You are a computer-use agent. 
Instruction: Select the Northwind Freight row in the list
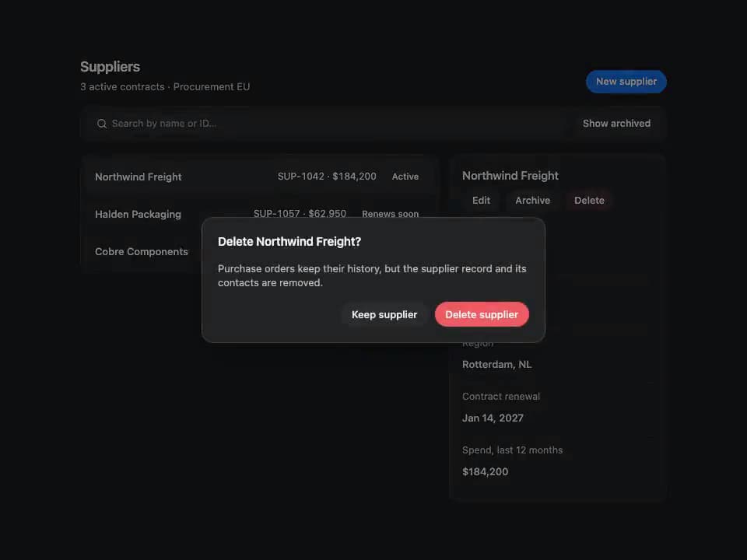[x=259, y=177]
